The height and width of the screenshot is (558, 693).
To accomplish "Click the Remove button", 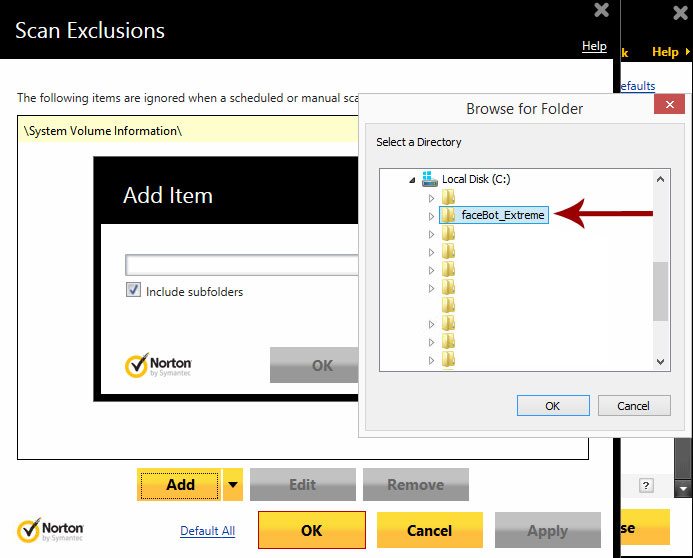I will tap(416, 485).
